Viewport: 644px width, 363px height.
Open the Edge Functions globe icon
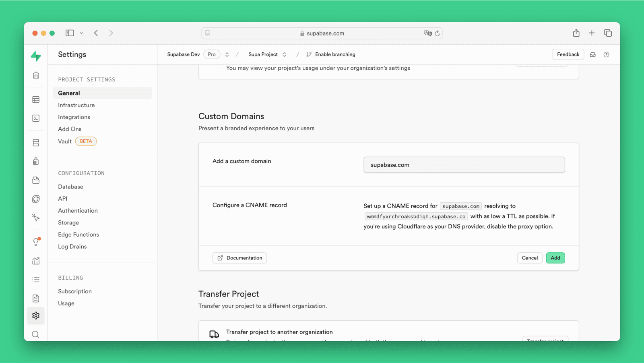(36, 199)
